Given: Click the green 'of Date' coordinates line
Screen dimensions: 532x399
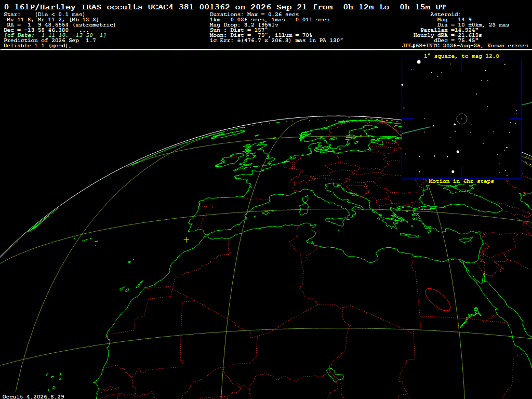Looking at the screenshot, I should [55, 35].
